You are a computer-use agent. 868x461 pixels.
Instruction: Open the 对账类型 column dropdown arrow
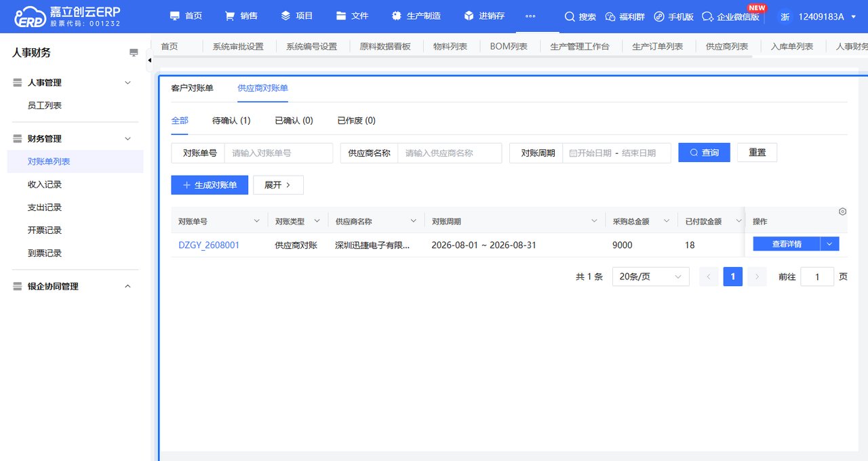[317, 221]
